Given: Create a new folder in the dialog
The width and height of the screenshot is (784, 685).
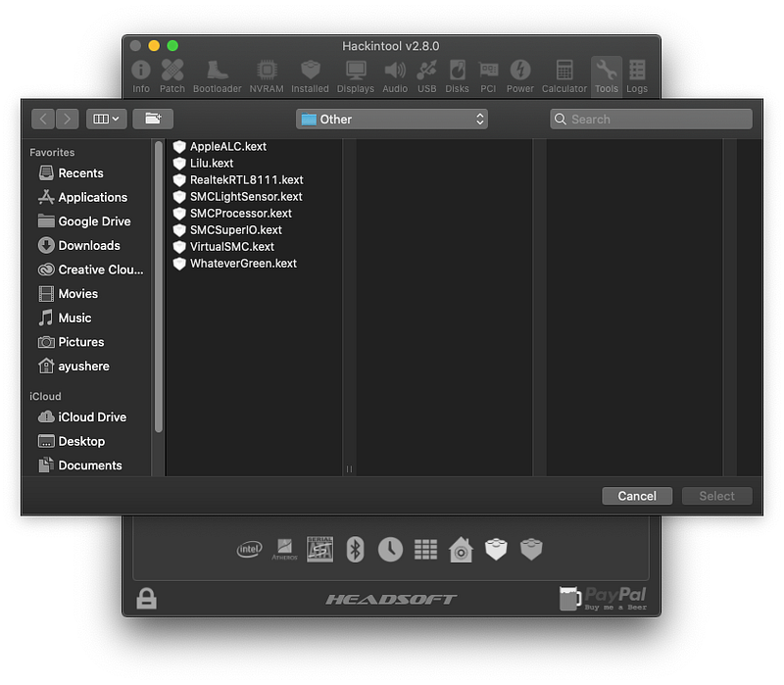Looking at the screenshot, I should tap(153, 119).
